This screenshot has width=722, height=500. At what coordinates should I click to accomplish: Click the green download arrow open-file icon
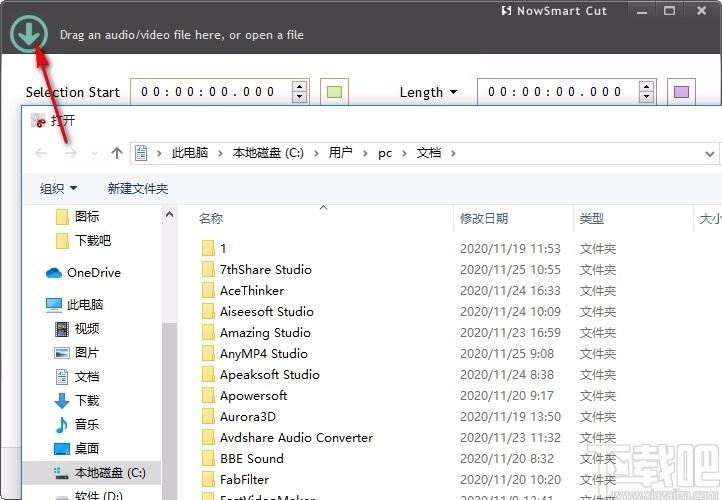pyautogui.click(x=29, y=34)
